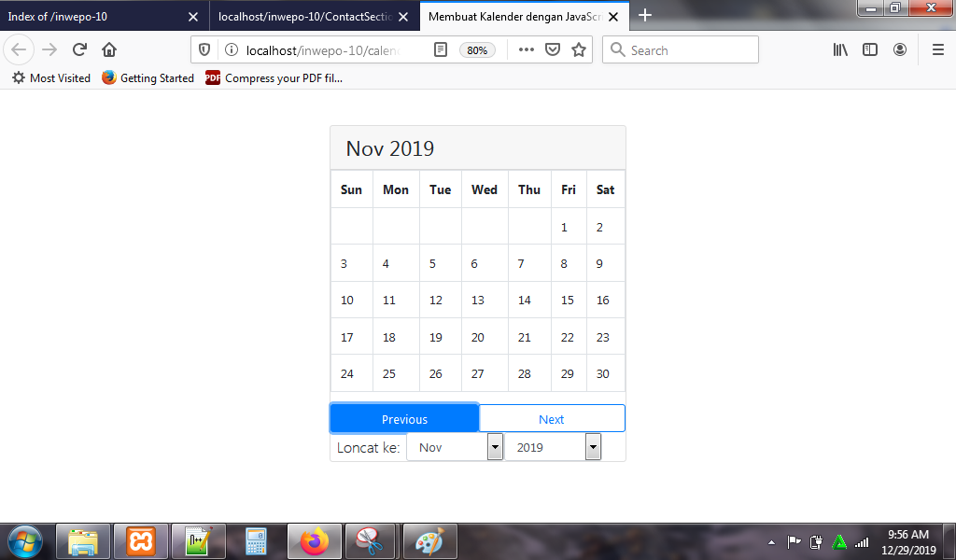Viewport: 956px width, 560px height.
Task: Close the Membuat Kalender tab
Action: click(x=613, y=17)
